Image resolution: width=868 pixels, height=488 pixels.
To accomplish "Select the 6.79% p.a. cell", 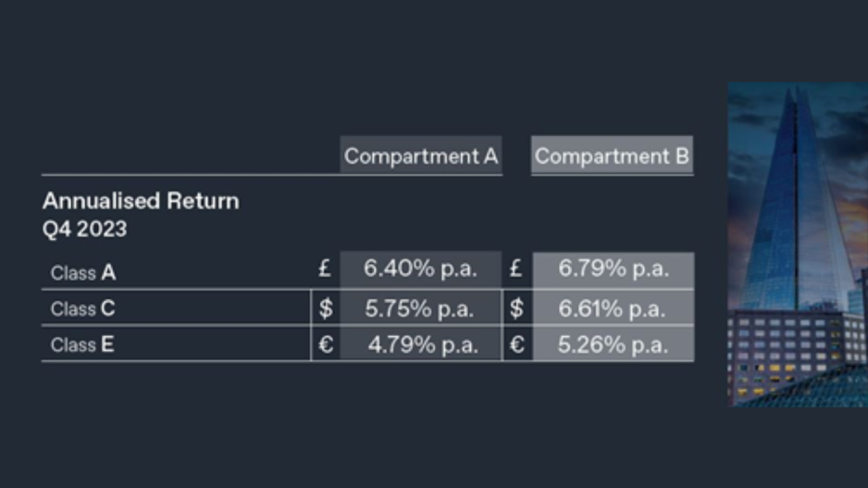I will (x=614, y=269).
